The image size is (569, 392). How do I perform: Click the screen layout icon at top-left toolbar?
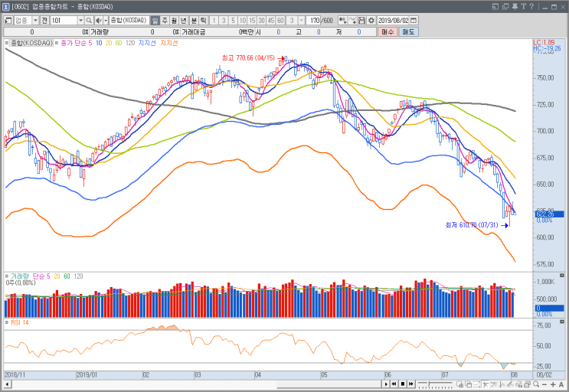[x=8, y=21]
